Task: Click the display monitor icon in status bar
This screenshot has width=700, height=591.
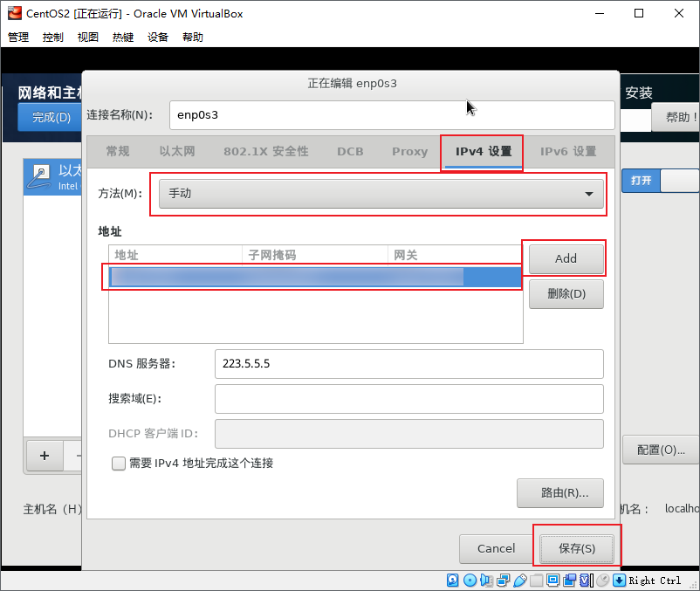Action: click(553, 581)
